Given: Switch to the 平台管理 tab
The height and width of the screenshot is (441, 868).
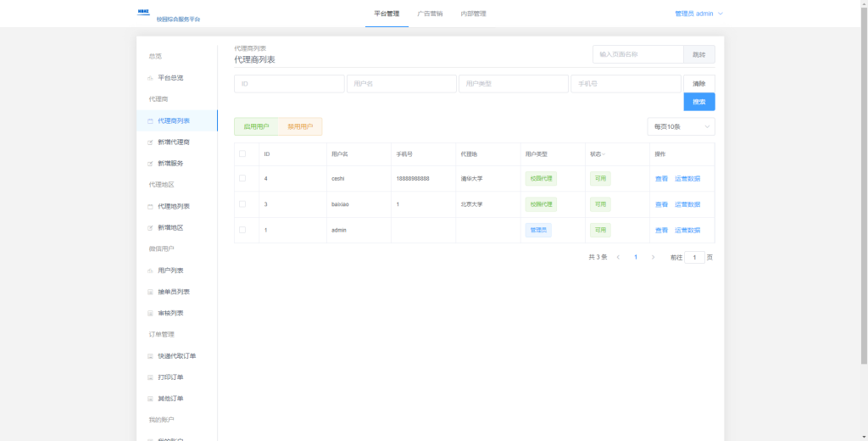Looking at the screenshot, I should coord(387,14).
